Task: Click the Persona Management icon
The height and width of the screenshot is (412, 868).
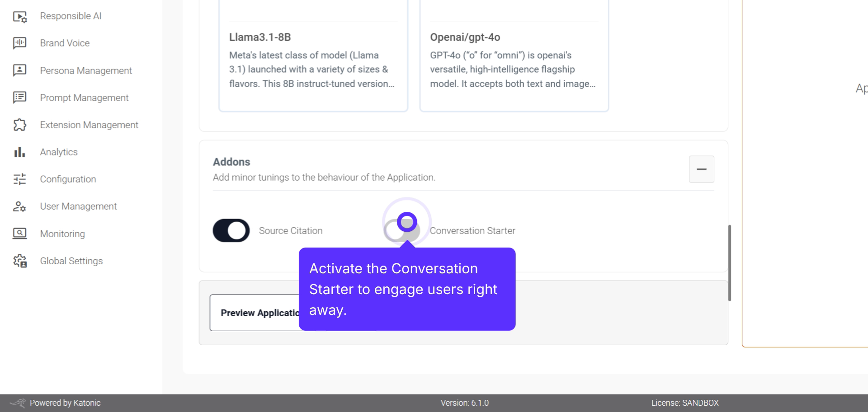Action: (x=20, y=70)
